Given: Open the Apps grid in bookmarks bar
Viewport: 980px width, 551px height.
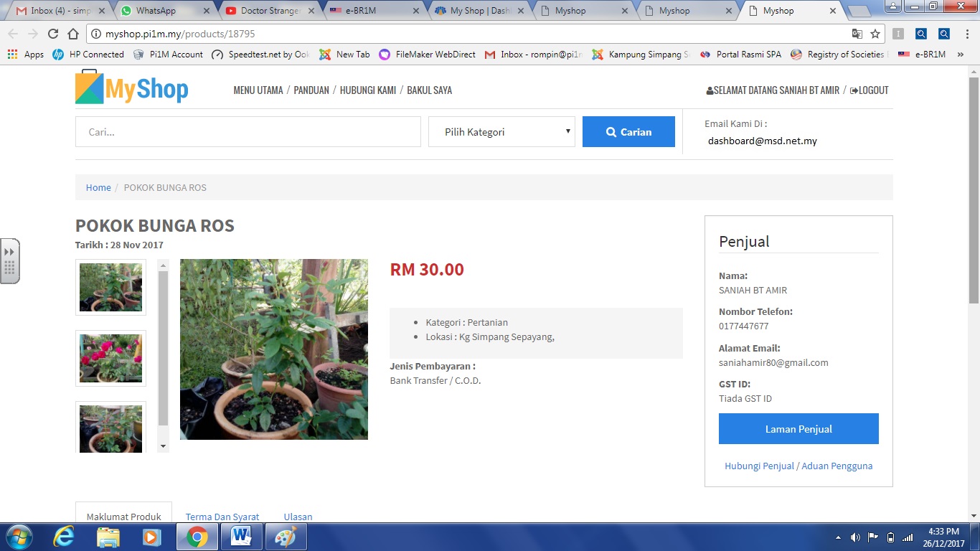Looking at the screenshot, I should point(26,54).
